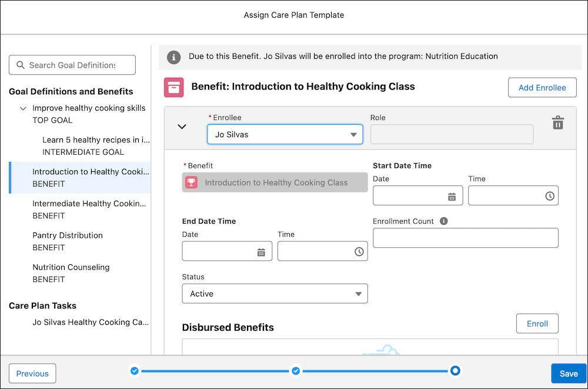Click the search magnifying glass icon
This screenshot has width=588, height=389.
[21, 65]
